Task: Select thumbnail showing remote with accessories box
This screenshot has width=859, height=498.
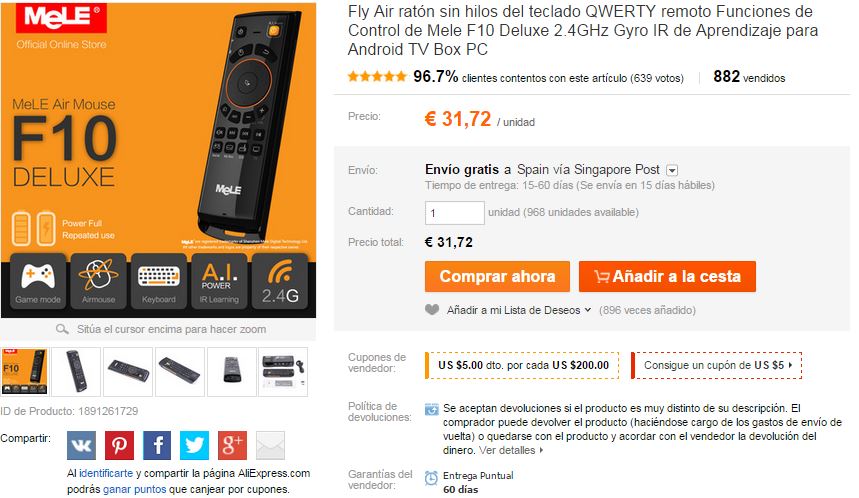Action: [x=283, y=371]
